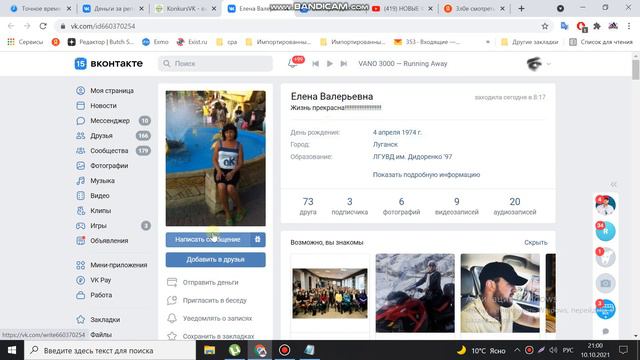The width and height of the screenshot is (640, 360).
Task: Open 9 видеозаписей counter
Action: point(456,206)
